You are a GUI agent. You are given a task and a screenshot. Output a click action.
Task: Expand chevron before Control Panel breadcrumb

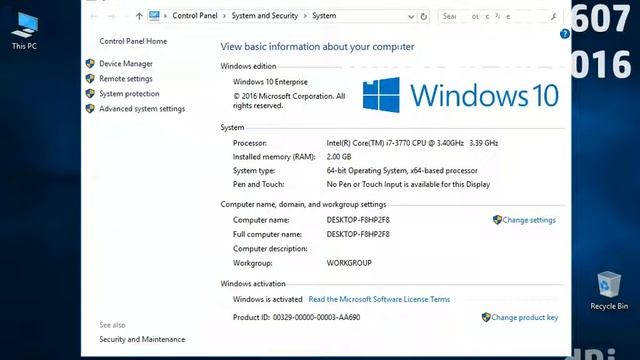pyautogui.click(x=165, y=16)
